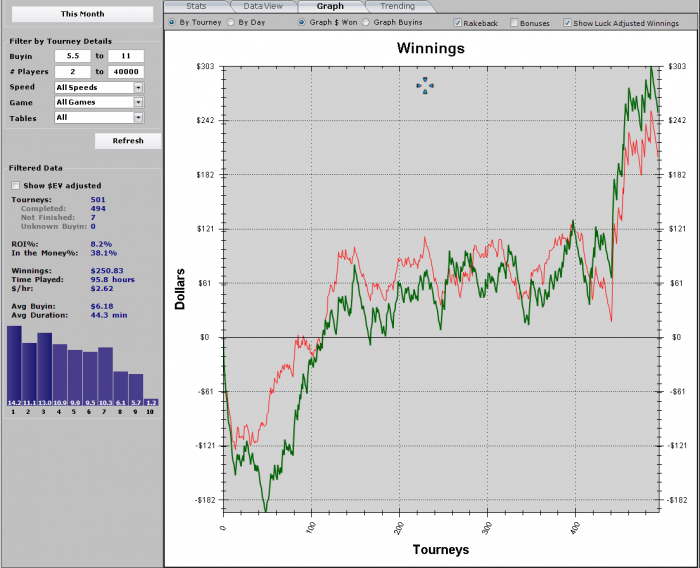
Task: Click the Completed value 494
Action: click(98, 209)
